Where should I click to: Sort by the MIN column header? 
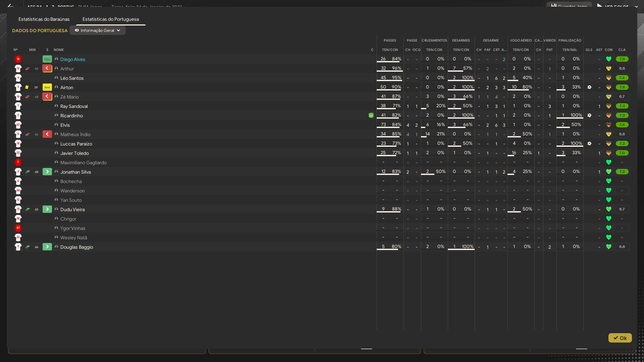click(x=32, y=50)
